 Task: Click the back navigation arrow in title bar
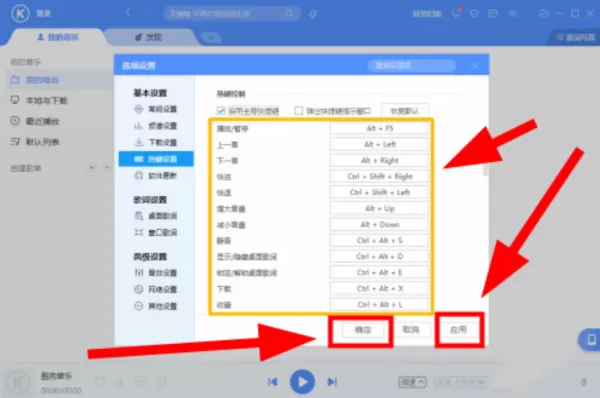(x=129, y=13)
